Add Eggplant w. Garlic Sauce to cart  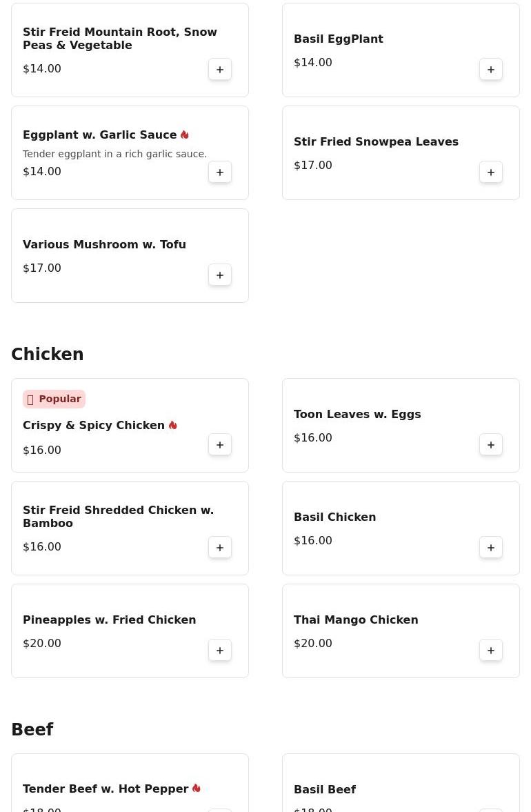(x=220, y=172)
